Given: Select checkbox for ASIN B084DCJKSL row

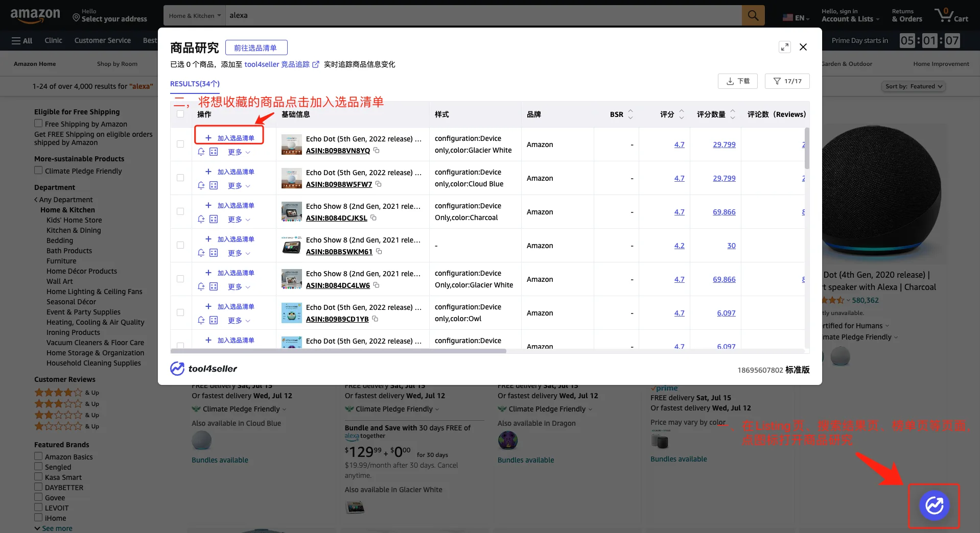Looking at the screenshot, I should click(x=180, y=212).
